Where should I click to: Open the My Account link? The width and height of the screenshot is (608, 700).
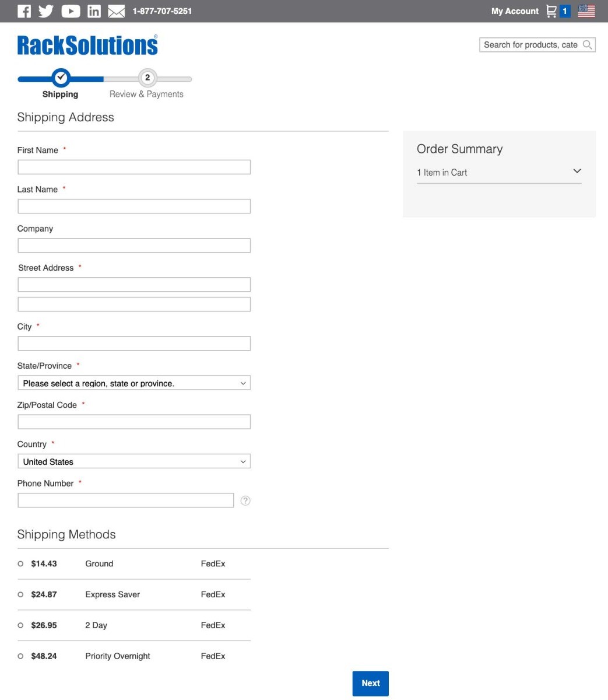coord(515,11)
